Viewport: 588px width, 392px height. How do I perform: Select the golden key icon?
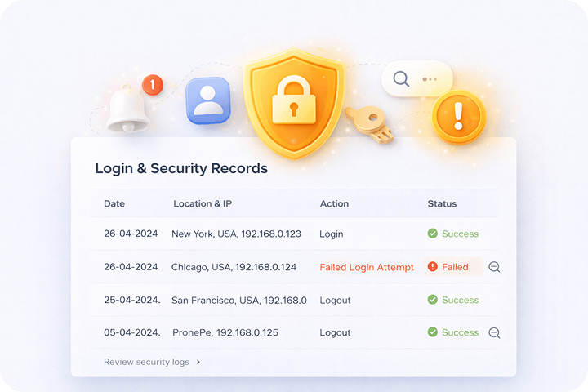[367, 125]
